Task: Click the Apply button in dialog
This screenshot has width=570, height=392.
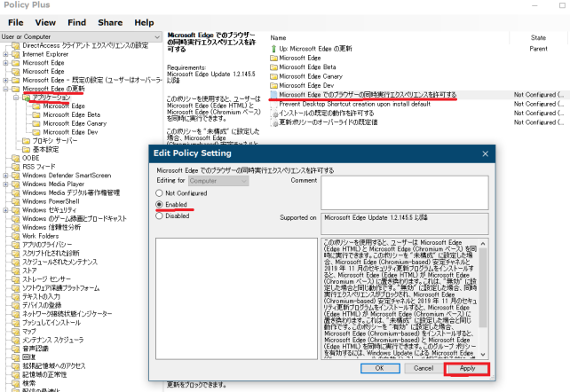Action: click(467, 368)
